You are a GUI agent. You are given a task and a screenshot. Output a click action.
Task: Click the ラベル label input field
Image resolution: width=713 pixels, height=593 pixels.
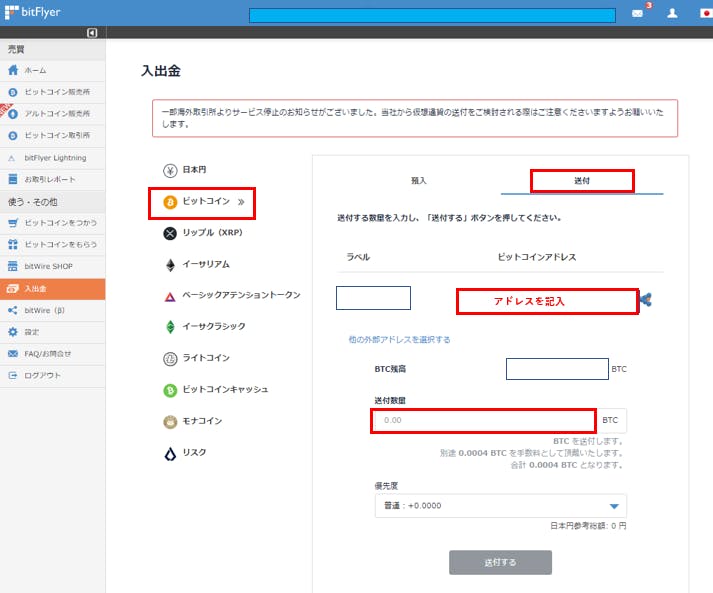[373, 298]
